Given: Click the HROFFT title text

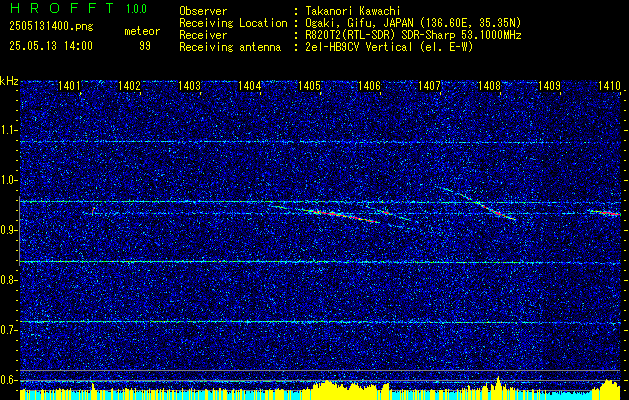Looking at the screenshot, I should [x=62, y=8].
